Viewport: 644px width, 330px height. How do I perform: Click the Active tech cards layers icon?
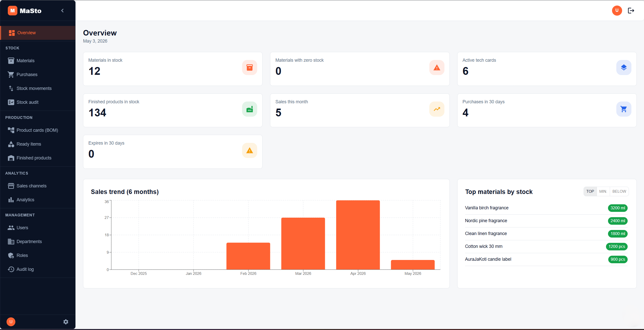click(624, 68)
